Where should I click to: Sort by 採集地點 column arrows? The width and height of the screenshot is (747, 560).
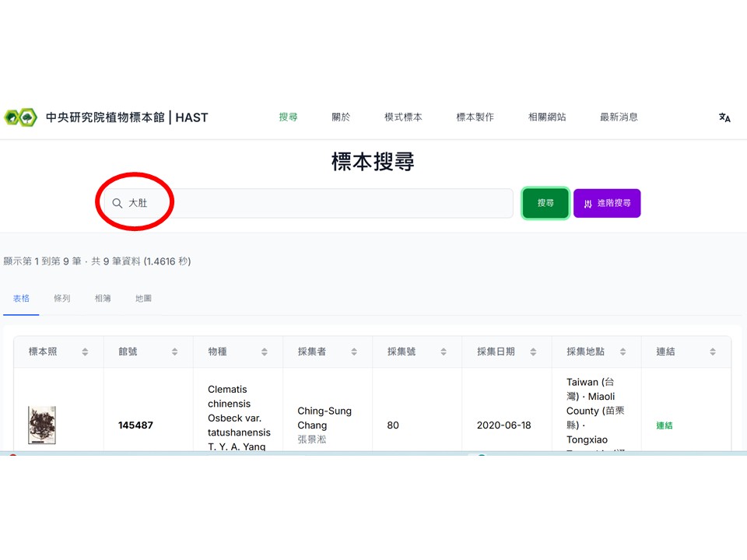click(x=622, y=352)
